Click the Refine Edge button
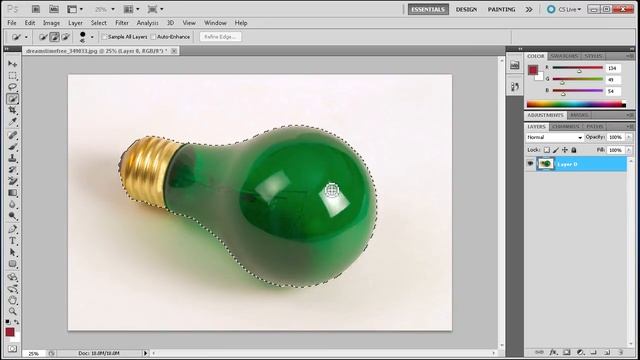 [220, 37]
